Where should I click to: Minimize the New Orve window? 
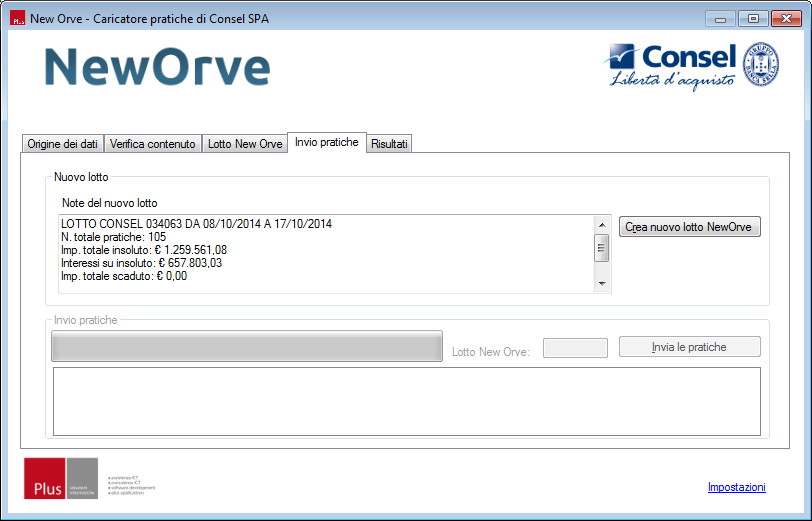[720, 19]
